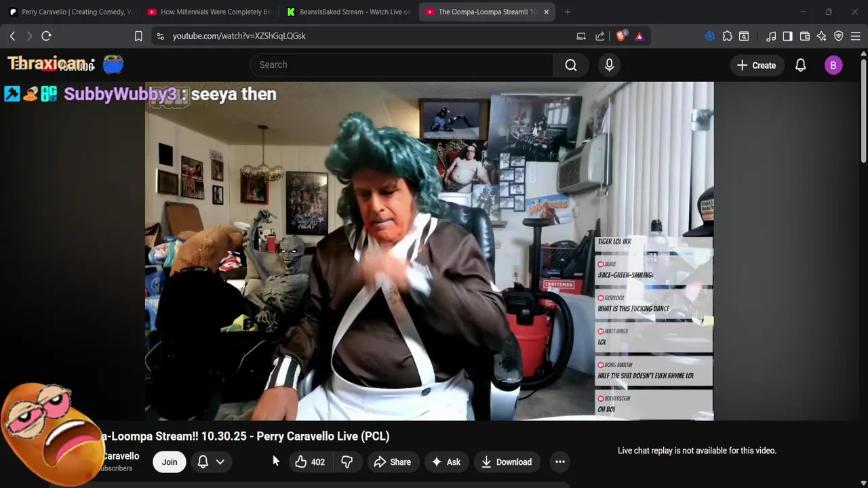Click the video player area
This screenshot has width=868, height=488.
click(x=429, y=251)
